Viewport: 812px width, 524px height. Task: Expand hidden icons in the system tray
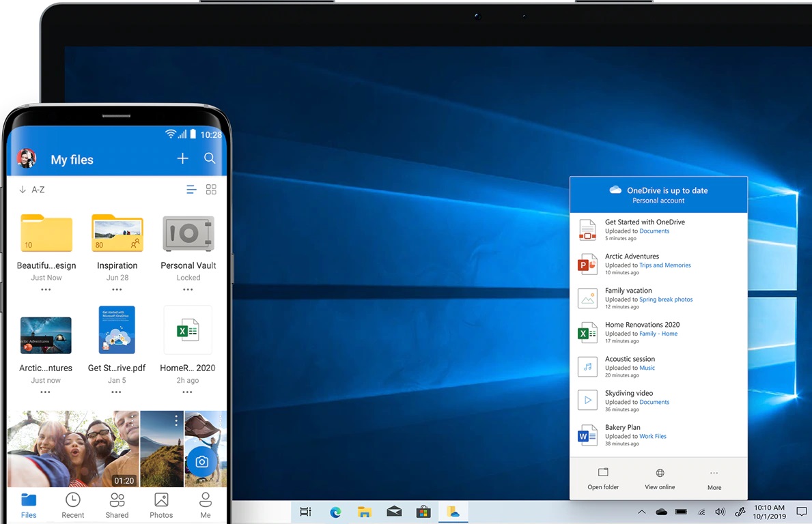(641, 511)
